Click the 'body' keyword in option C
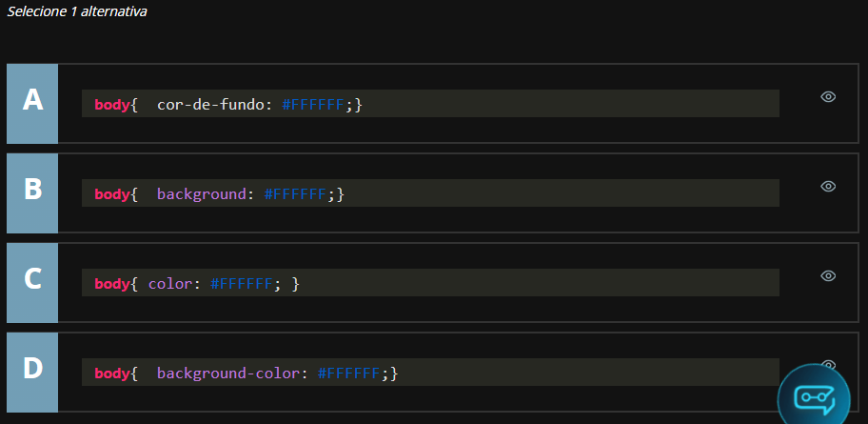Image resolution: width=868 pixels, height=424 pixels. 112,283
